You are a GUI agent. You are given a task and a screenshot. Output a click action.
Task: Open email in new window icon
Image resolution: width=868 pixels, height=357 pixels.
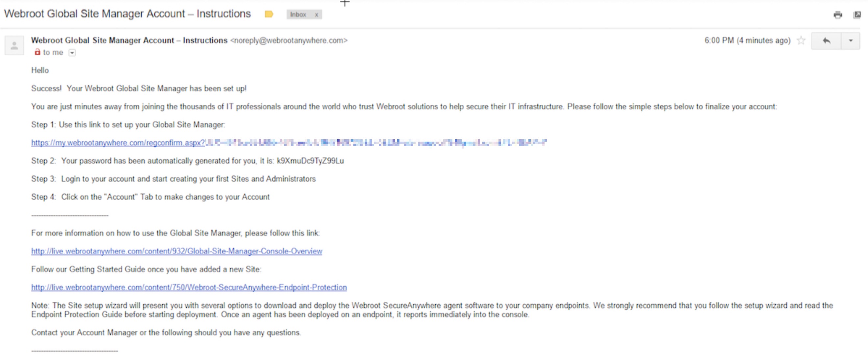click(857, 15)
